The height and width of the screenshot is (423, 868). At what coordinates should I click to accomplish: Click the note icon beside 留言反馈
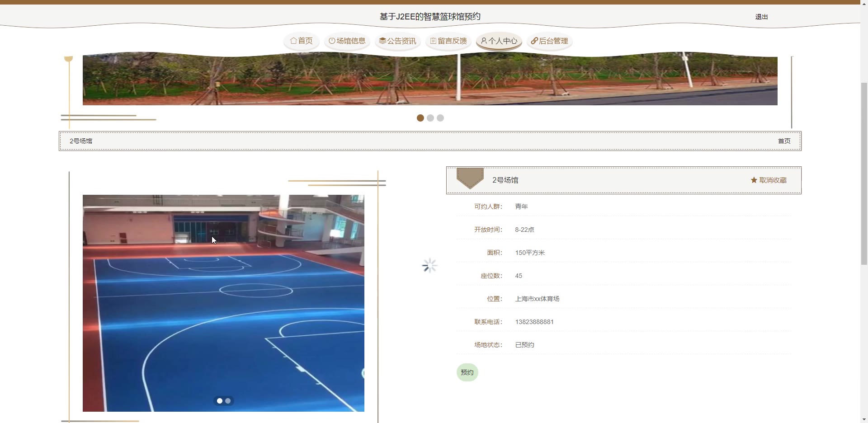click(433, 41)
